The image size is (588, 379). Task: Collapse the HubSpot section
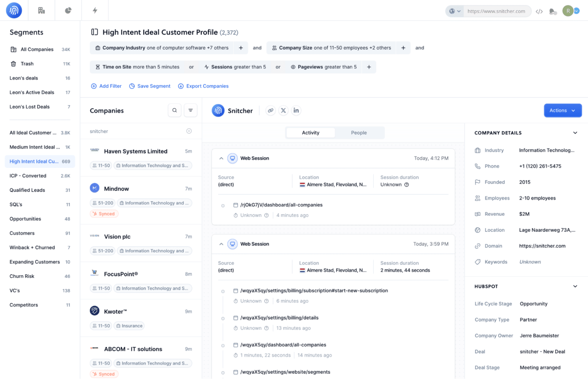click(575, 286)
